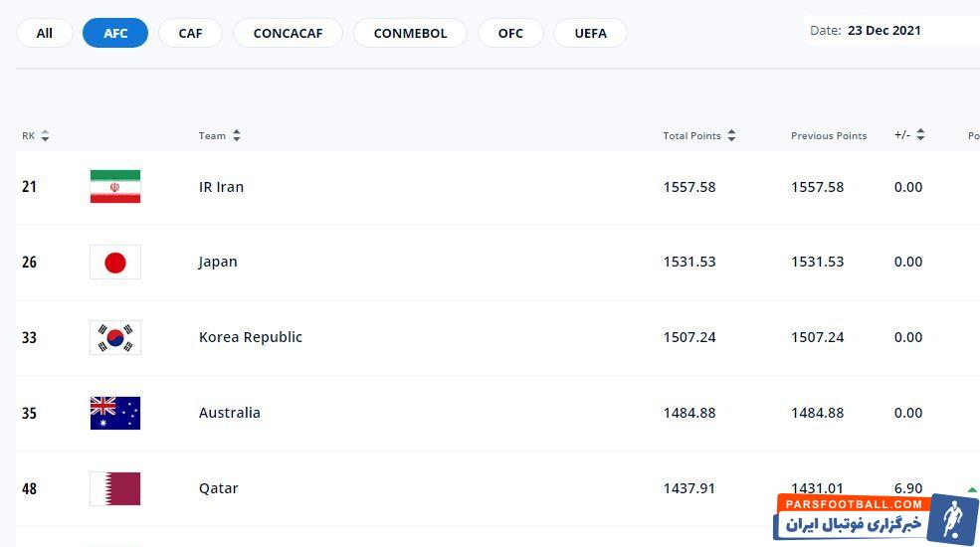Screen dimensions: 980x547
Task: Sort table by RK column arrows
Action: (x=45, y=136)
